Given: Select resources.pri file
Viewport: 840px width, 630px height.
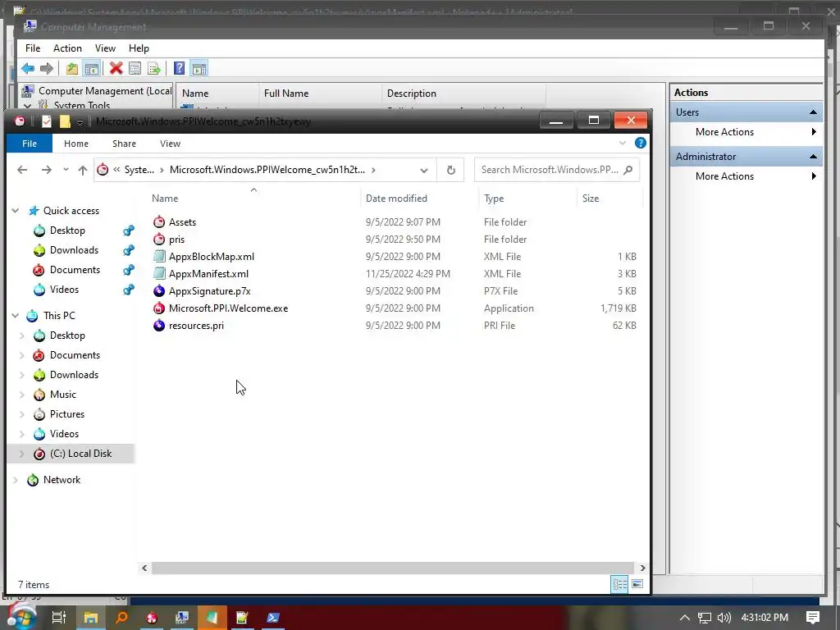Looking at the screenshot, I should (x=196, y=325).
